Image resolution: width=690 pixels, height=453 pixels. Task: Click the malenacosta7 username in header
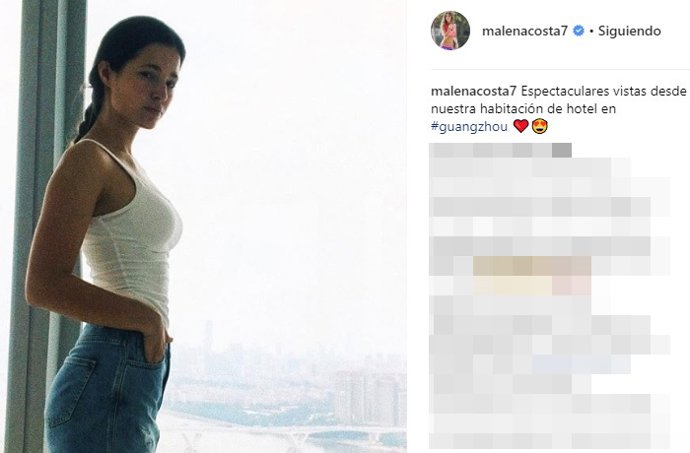pyautogui.click(x=525, y=31)
